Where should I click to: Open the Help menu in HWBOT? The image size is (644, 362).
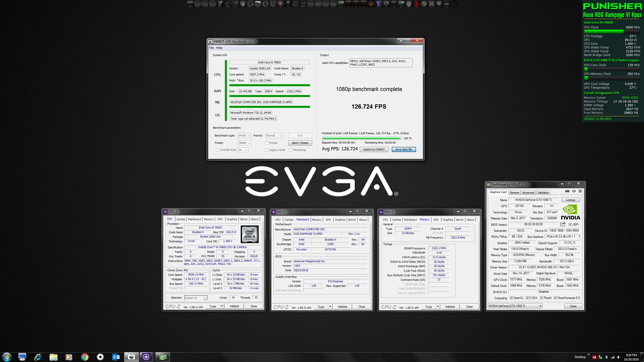tap(219, 48)
